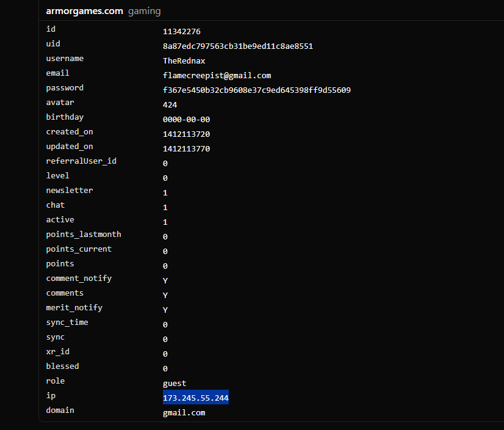
Task: Click the points_lastmonth field label
Action: tap(84, 235)
